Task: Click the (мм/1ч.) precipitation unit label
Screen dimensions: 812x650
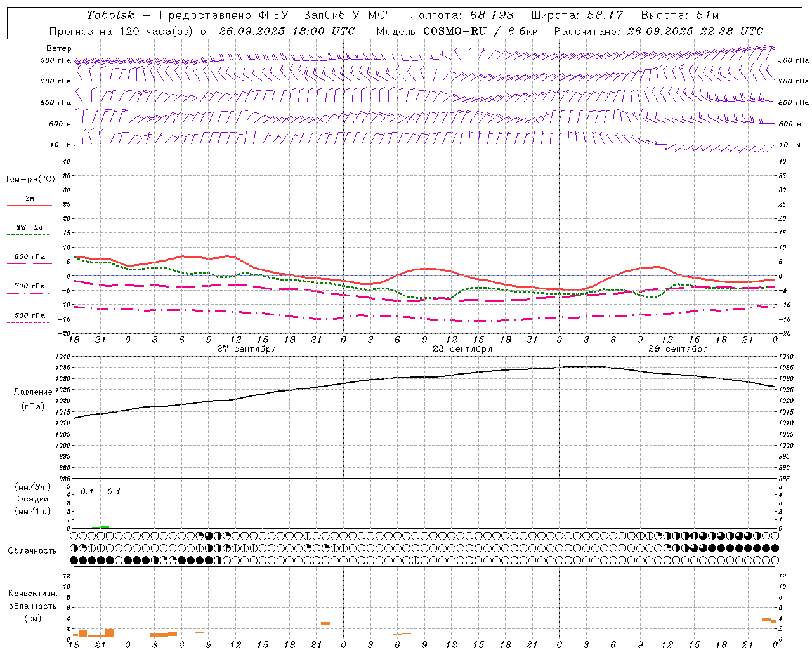Action: 33,511
